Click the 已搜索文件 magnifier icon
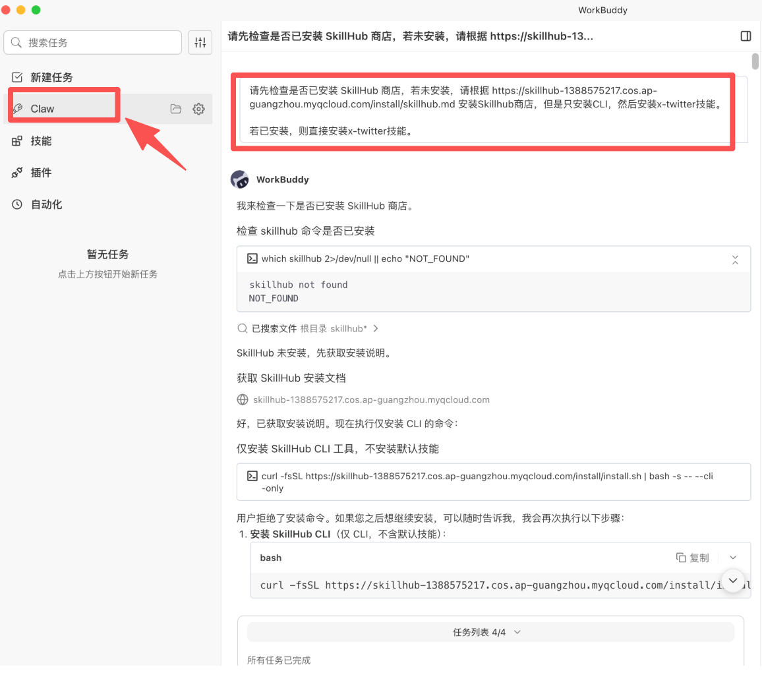 pyautogui.click(x=242, y=329)
